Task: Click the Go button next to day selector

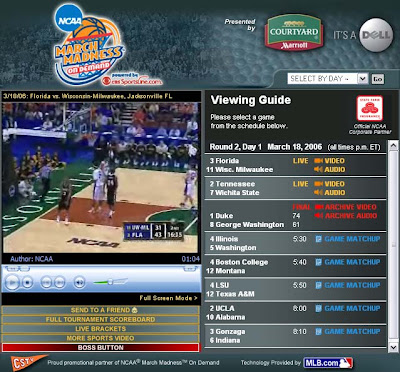Action: 378,79
